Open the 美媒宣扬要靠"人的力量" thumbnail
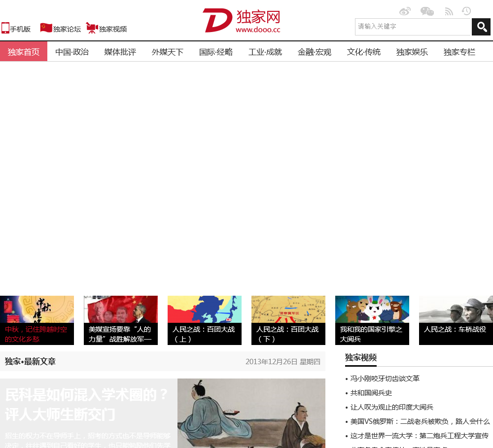 121,320
